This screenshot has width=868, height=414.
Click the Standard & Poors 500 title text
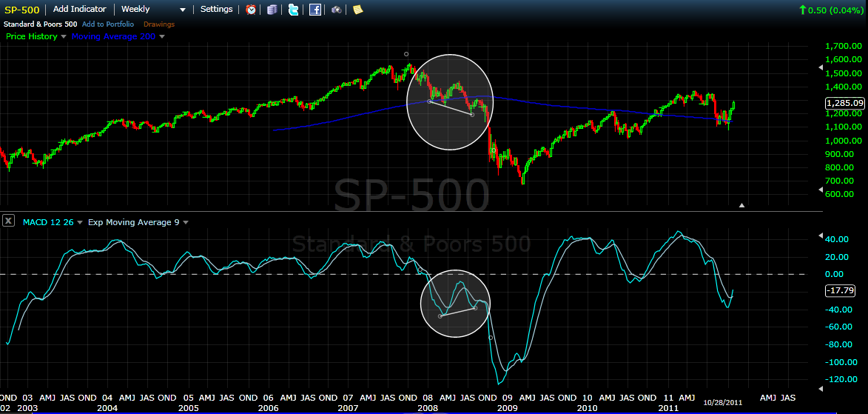pos(41,24)
